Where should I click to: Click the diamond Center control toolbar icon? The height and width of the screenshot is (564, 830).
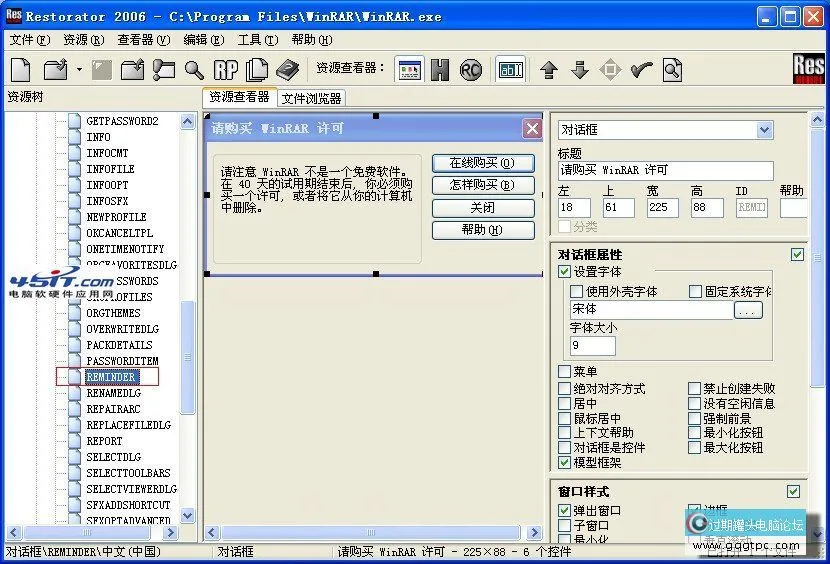(610, 69)
